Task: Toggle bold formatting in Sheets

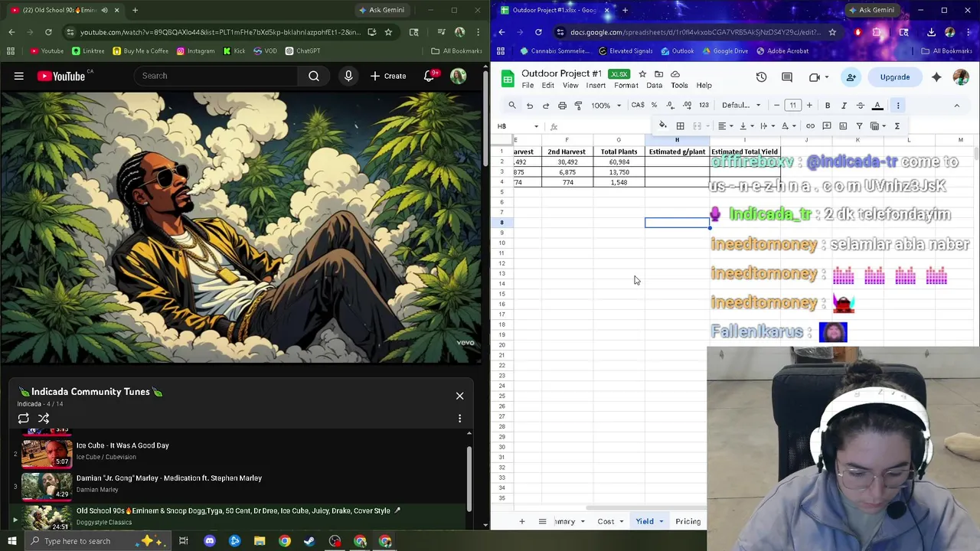Action: [x=828, y=105]
